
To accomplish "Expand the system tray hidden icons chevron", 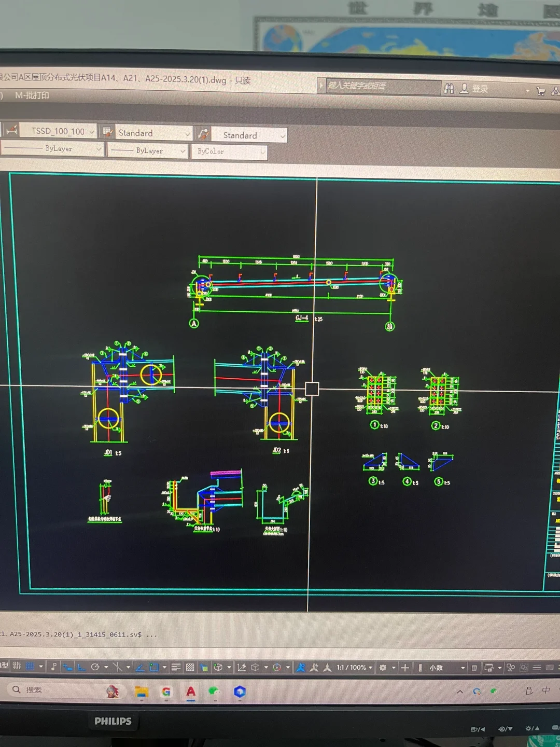I will (x=460, y=691).
